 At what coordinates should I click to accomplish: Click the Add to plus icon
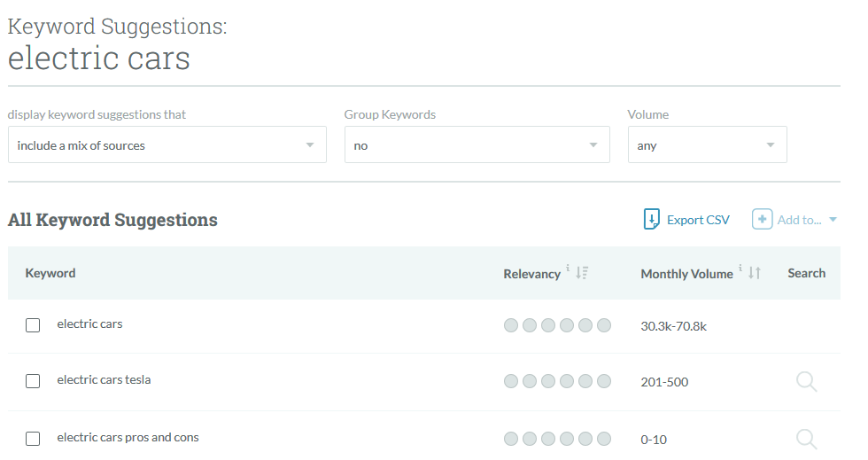pyautogui.click(x=762, y=219)
